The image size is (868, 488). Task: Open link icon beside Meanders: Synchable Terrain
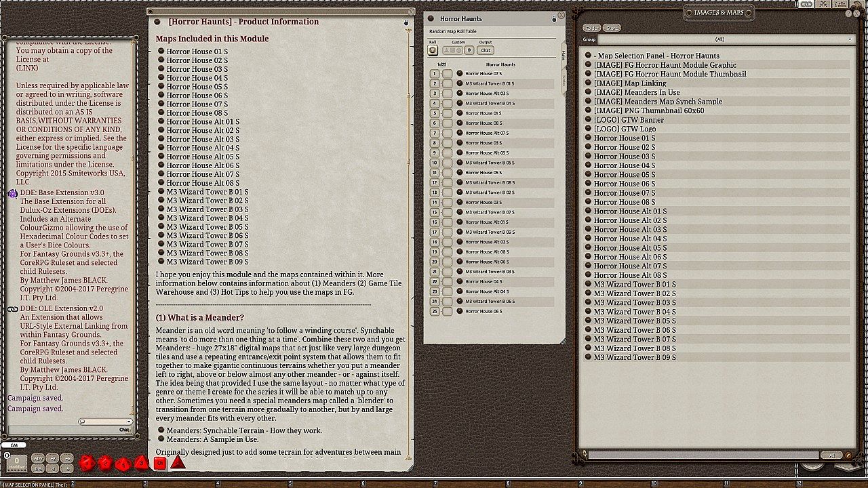[x=161, y=430]
